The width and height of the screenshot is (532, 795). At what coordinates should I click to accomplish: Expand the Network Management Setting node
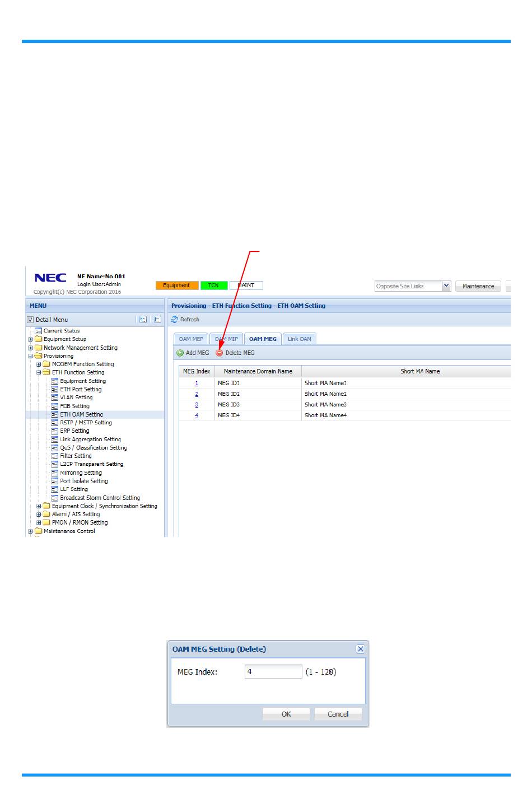pos(30,348)
